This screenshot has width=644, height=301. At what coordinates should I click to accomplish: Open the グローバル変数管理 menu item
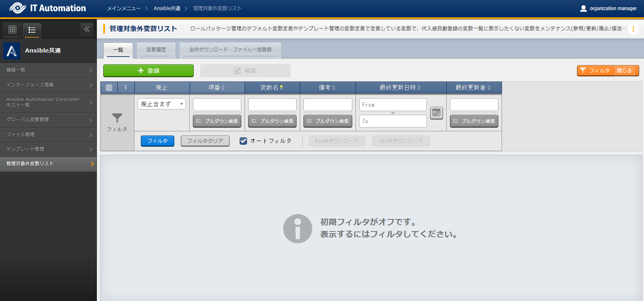pos(48,120)
